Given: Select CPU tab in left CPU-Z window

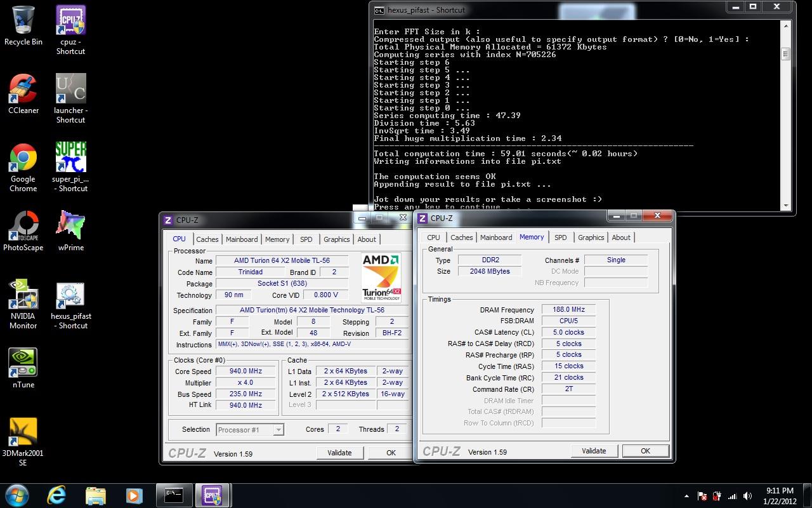Looking at the screenshot, I should [180, 239].
